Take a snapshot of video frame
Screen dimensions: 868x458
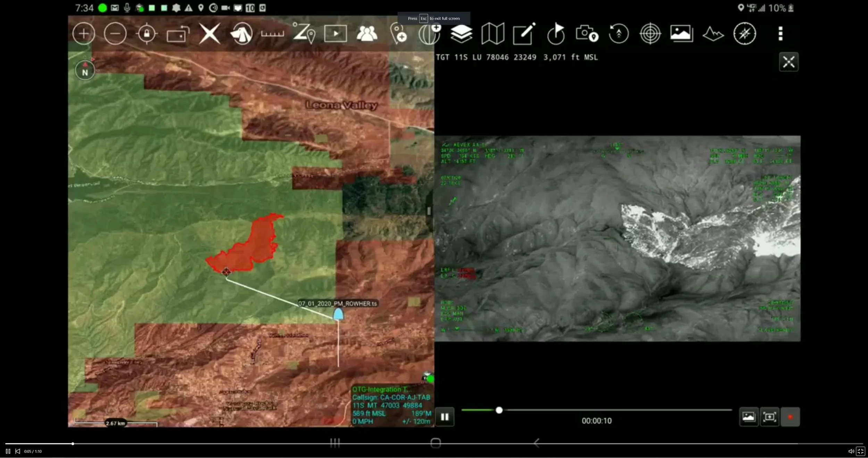pyautogui.click(x=749, y=417)
